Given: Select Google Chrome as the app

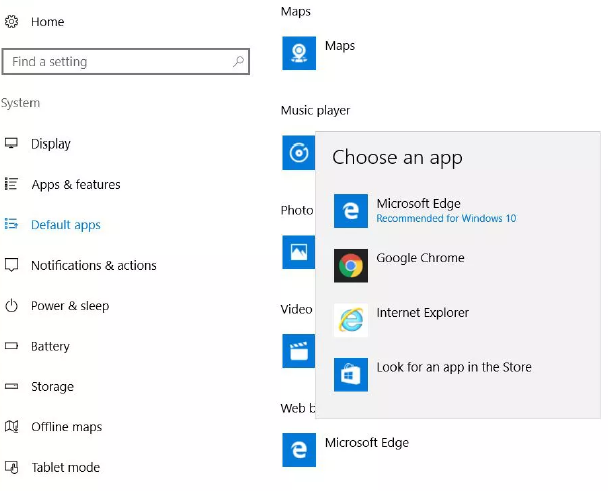Looking at the screenshot, I should 420,258.
